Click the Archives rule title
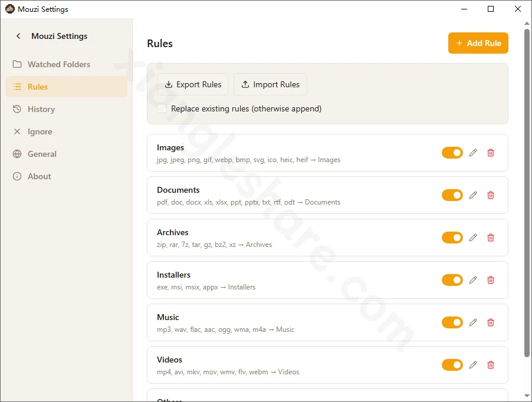The height and width of the screenshot is (402, 532). (172, 232)
